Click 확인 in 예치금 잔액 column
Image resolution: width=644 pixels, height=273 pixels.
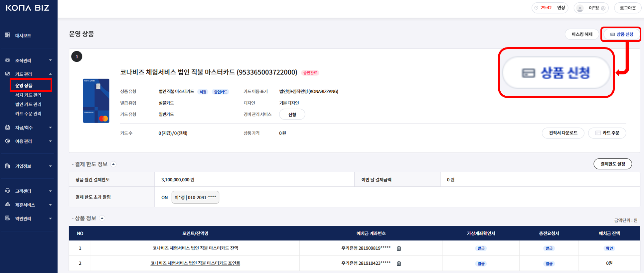point(609,248)
